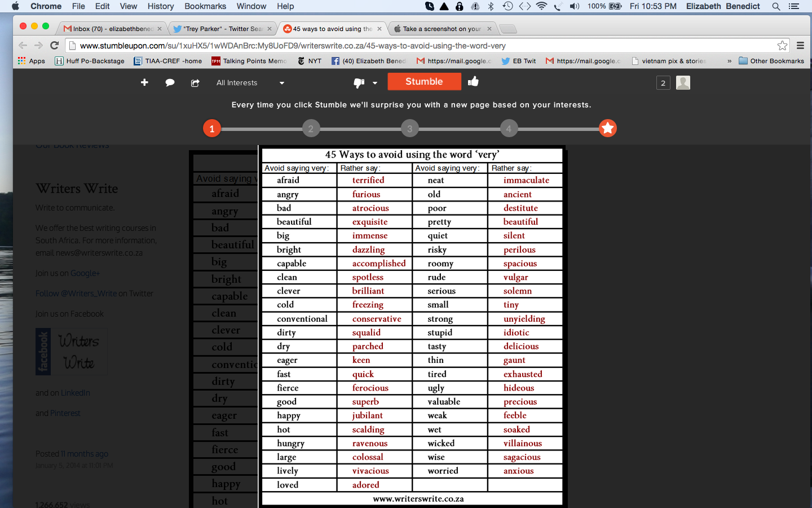Click the battery status icon

coord(615,6)
